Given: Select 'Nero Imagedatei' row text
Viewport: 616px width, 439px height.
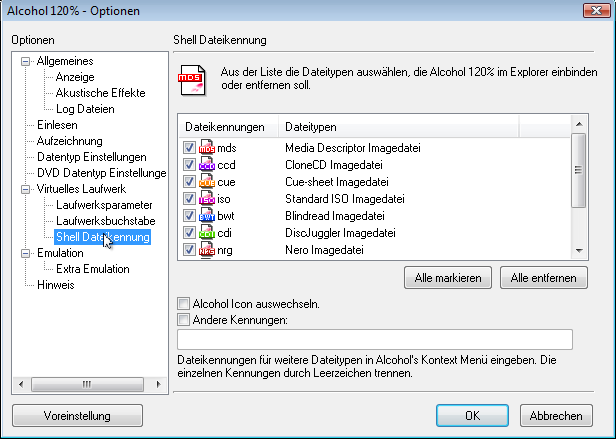Looking at the screenshot, I should click(x=324, y=250).
